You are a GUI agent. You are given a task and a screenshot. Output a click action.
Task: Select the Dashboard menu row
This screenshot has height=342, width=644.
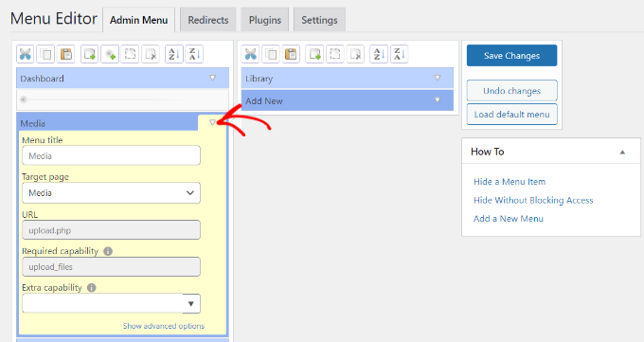[x=122, y=78]
